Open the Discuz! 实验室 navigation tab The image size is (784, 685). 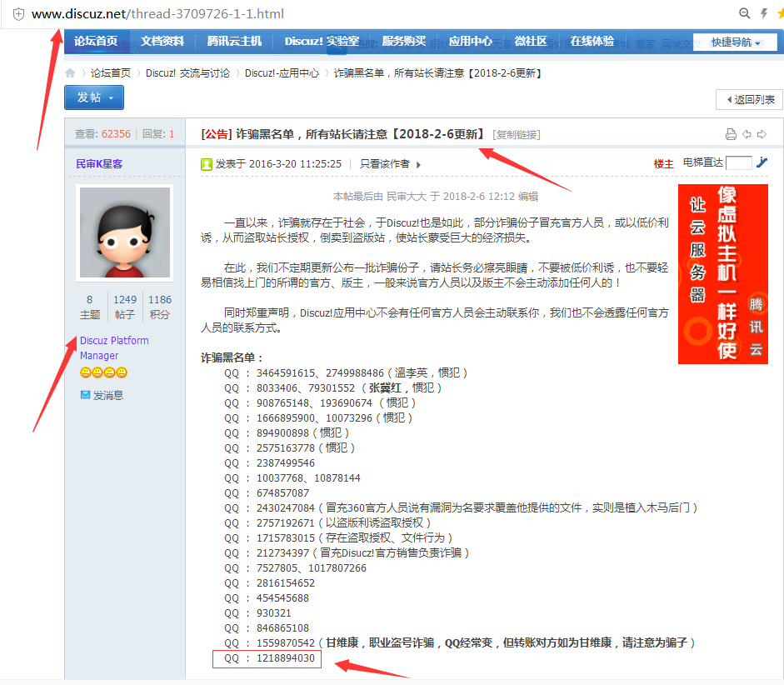[322, 41]
